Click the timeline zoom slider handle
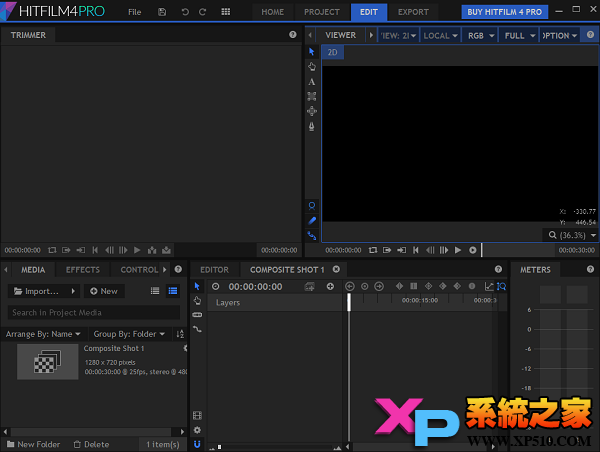 tap(219, 447)
